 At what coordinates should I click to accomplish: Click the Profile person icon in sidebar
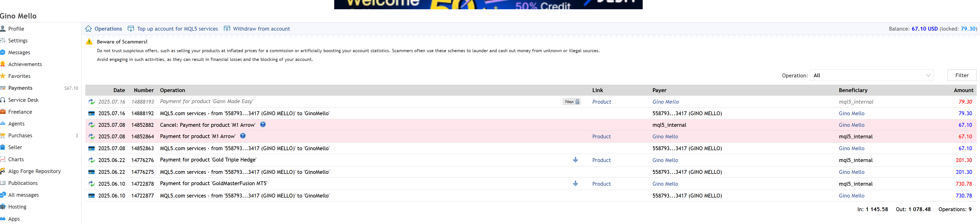[x=3, y=29]
